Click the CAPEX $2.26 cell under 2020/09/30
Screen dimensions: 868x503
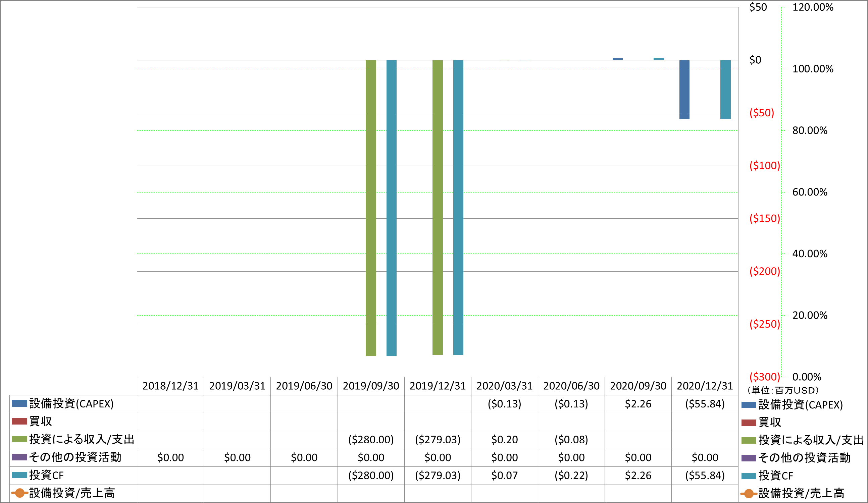point(638,404)
